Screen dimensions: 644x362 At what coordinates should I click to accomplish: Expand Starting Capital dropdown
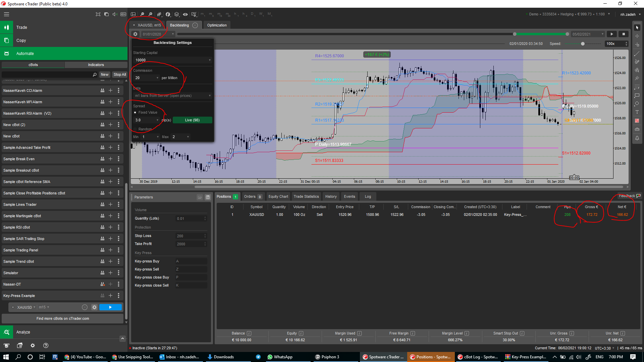[210, 60]
